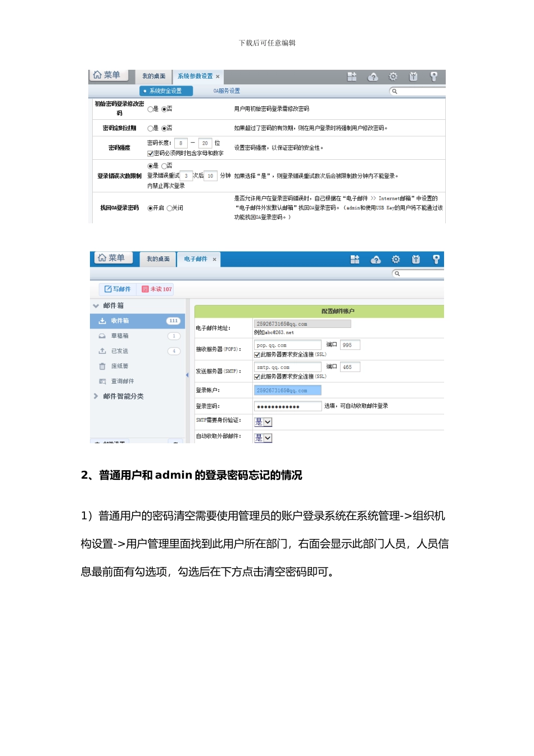Open the gear icon in settings screenshot header
The width and height of the screenshot is (534, 756).
point(393,76)
